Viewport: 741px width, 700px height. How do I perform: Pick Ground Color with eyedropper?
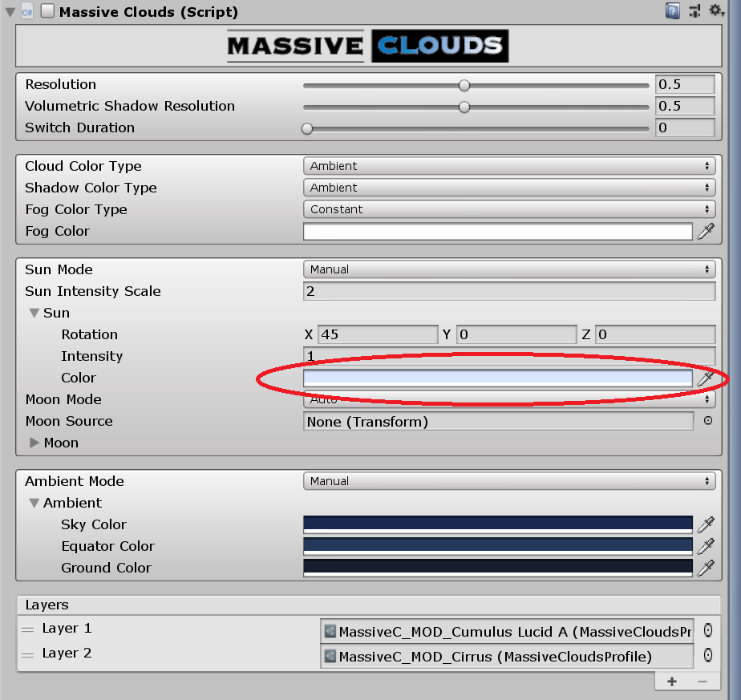[706, 568]
